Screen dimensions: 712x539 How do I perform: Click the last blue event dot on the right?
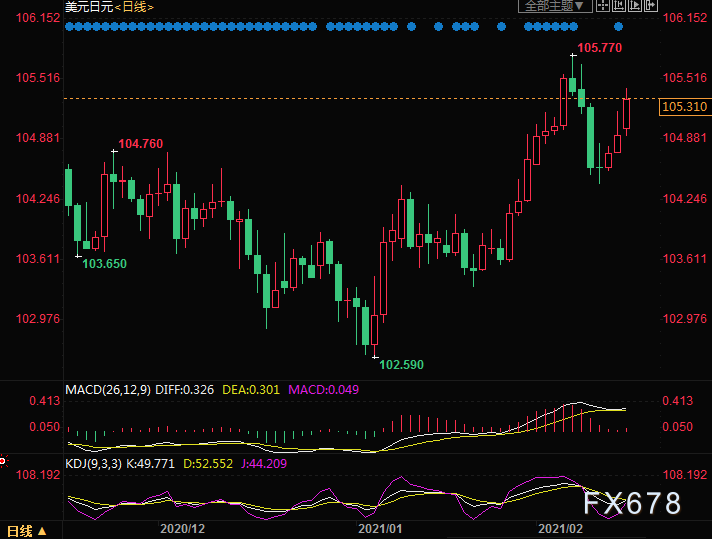point(618,27)
